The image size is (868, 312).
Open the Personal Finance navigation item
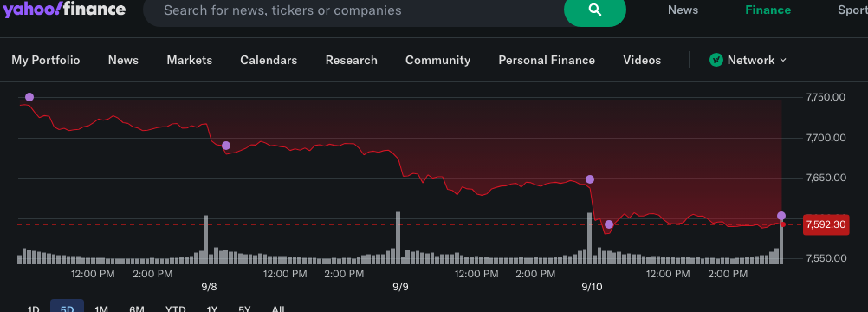547,60
